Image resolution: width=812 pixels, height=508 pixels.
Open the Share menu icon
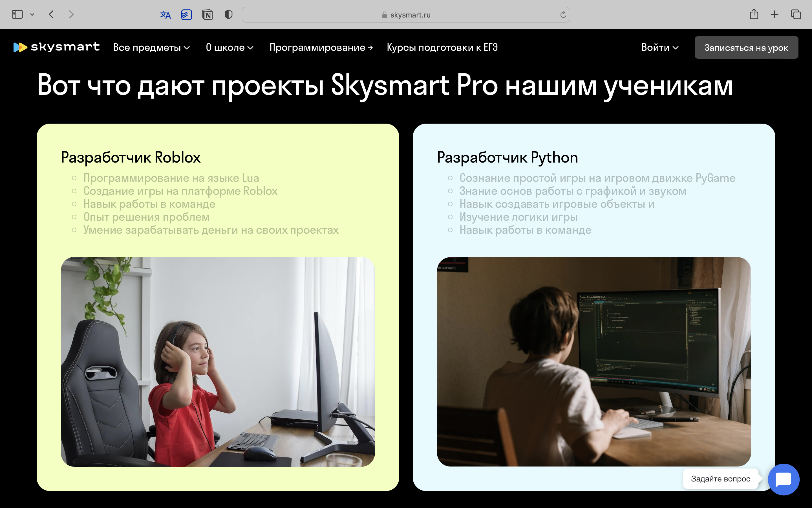click(754, 14)
